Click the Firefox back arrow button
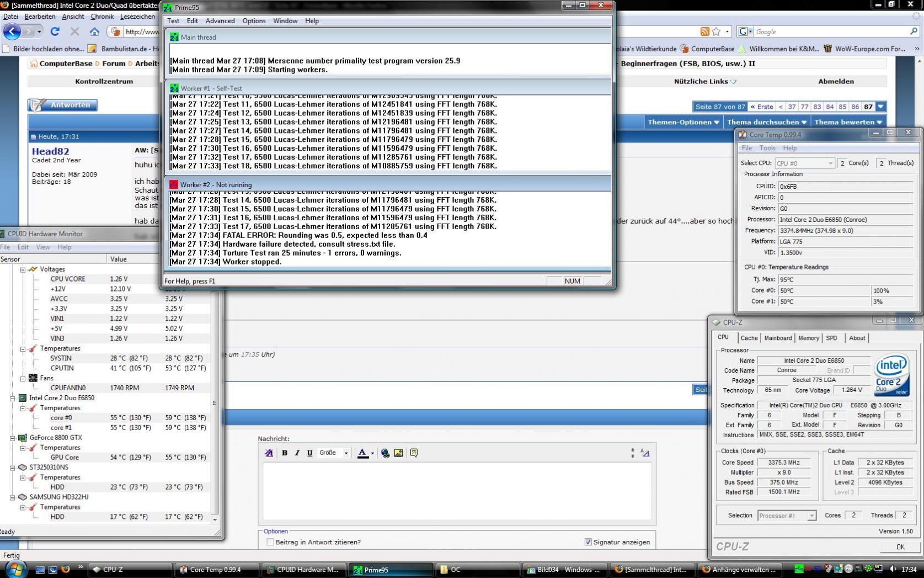Image resolution: width=924 pixels, height=578 pixels. 12,31
